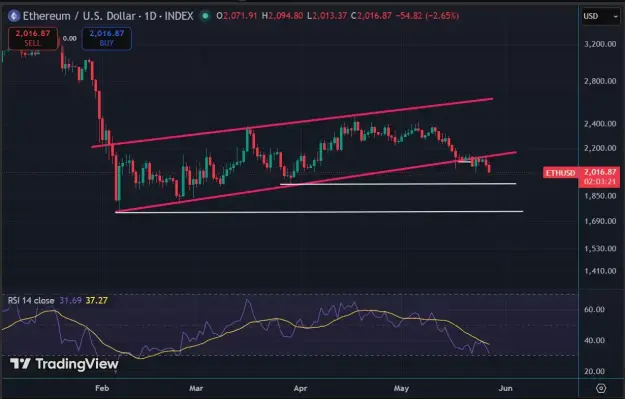
Task: Open chart settings gear icon
Action: [601, 388]
